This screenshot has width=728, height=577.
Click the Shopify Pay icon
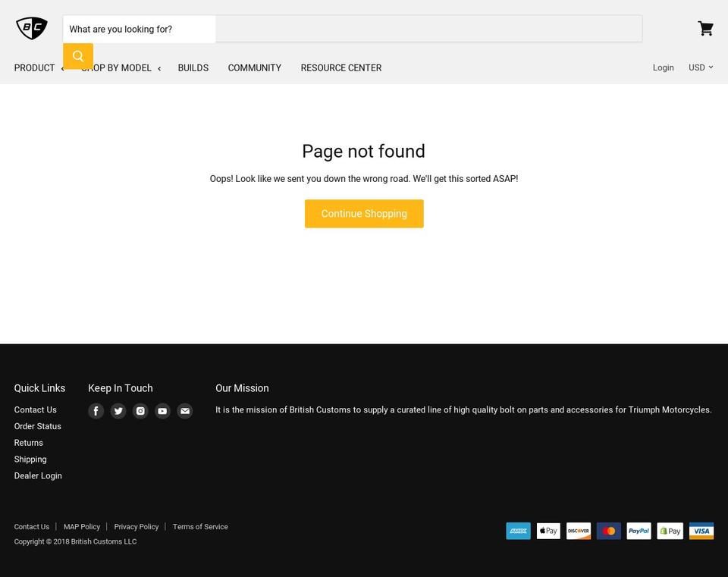click(x=670, y=531)
